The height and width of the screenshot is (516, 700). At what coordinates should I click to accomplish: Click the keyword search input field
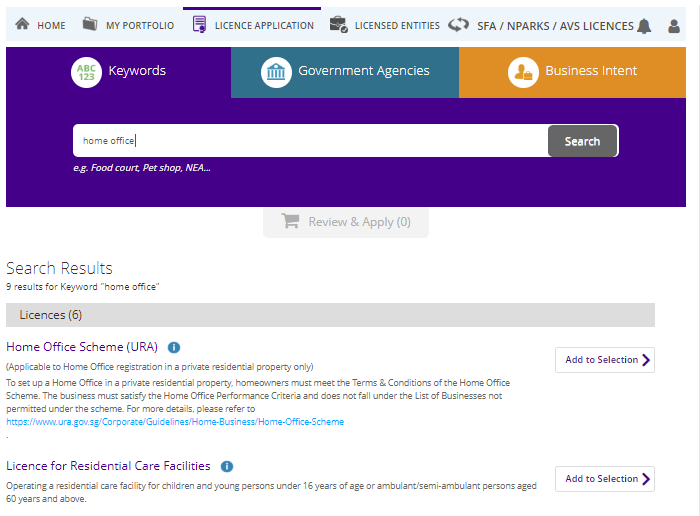(310, 141)
